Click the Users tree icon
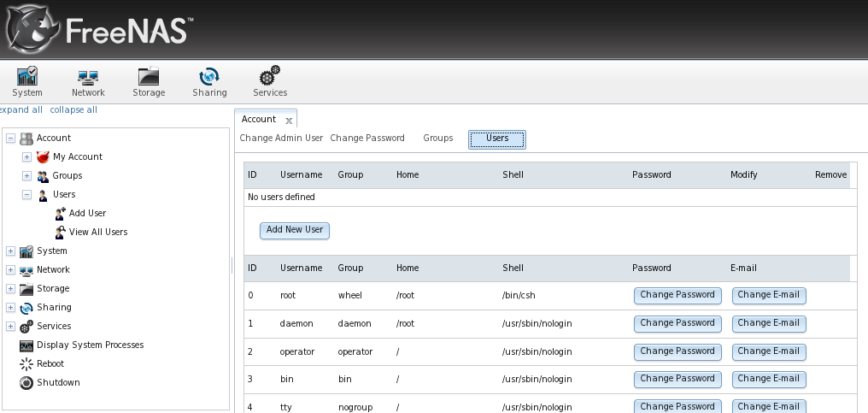The width and height of the screenshot is (868, 413). [x=43, y=195]
